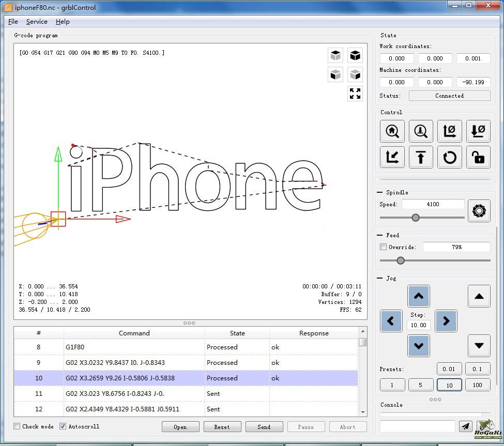This screenshot has height=446, width=504.
Task: Collapse the Spindle section
Action: [380, 192]
